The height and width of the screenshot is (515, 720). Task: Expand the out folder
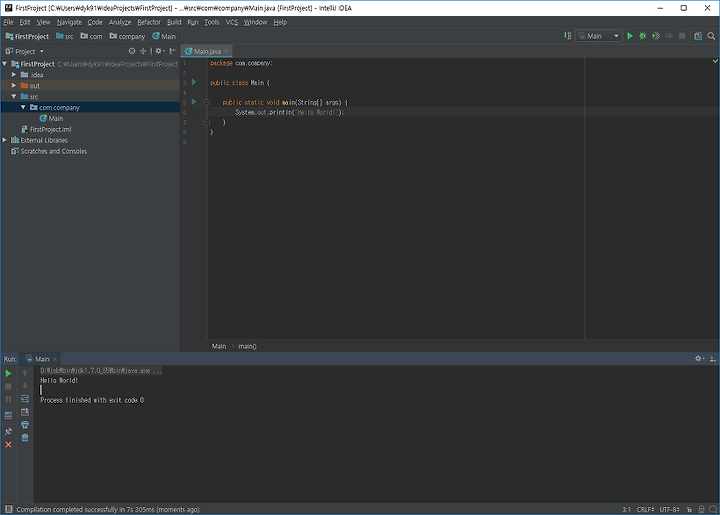[14, 85]
